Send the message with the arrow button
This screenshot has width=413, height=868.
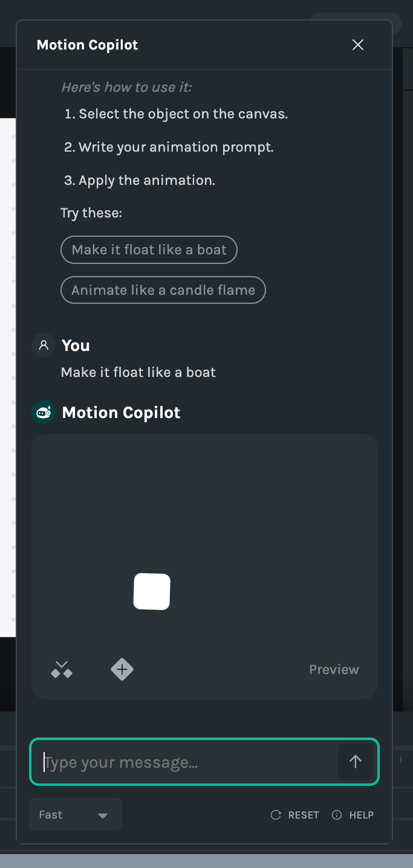click(355, 762)
